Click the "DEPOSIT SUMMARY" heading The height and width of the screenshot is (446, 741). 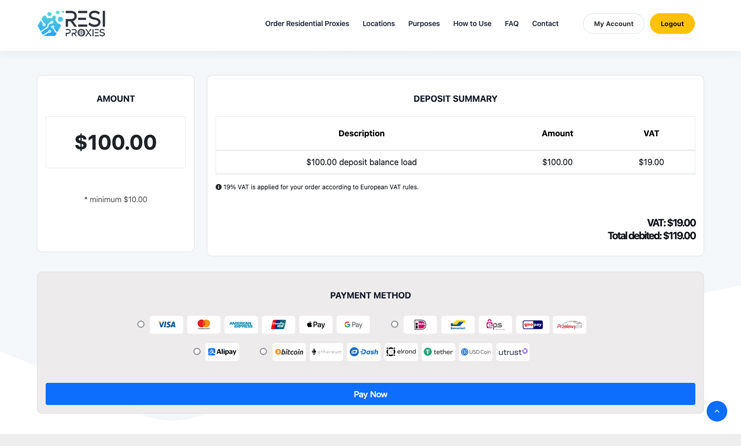(x=456, y=99)
